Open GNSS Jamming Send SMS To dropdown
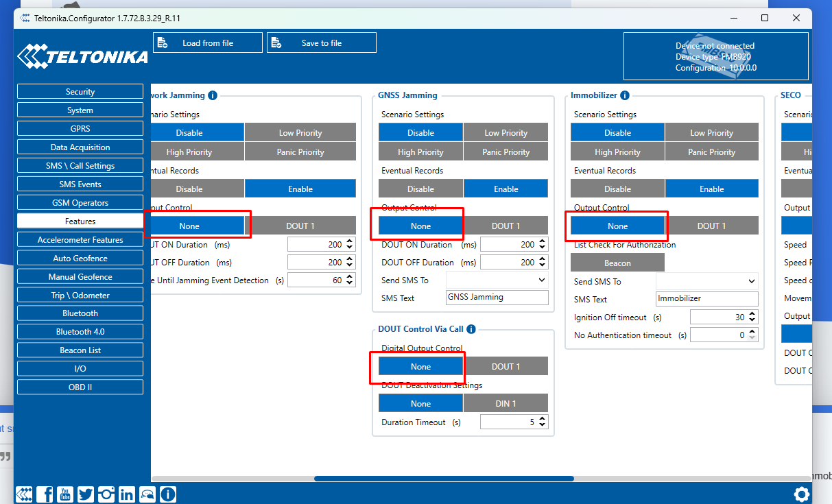 pyautogui.click(x=497, y=280)
